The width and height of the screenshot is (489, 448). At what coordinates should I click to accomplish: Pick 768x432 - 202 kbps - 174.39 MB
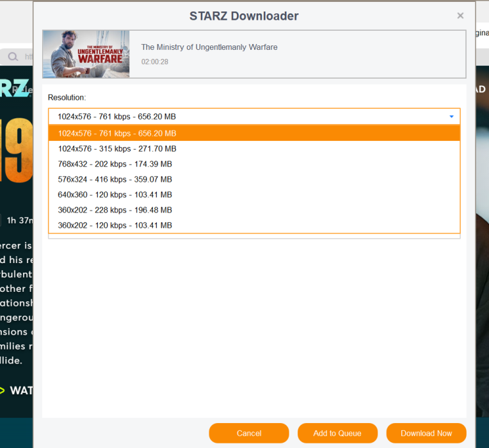(254, 164)
